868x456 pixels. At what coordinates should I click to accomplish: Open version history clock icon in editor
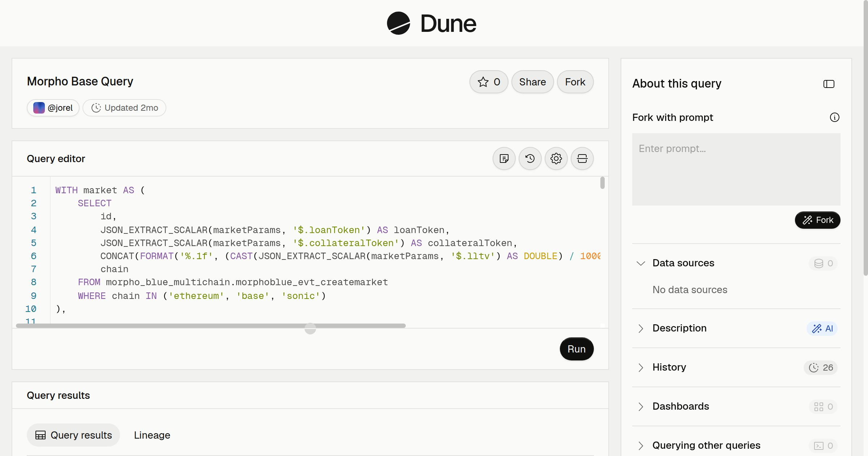coord(530,159)
